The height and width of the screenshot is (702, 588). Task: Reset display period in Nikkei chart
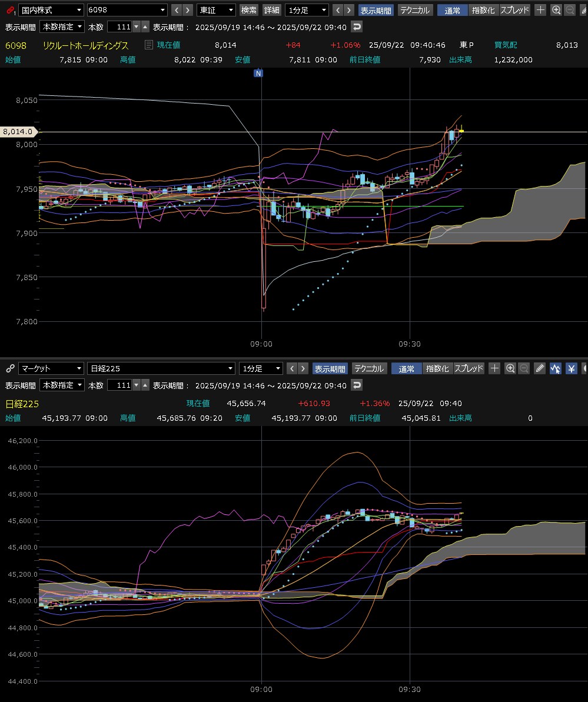coord(357,385)
